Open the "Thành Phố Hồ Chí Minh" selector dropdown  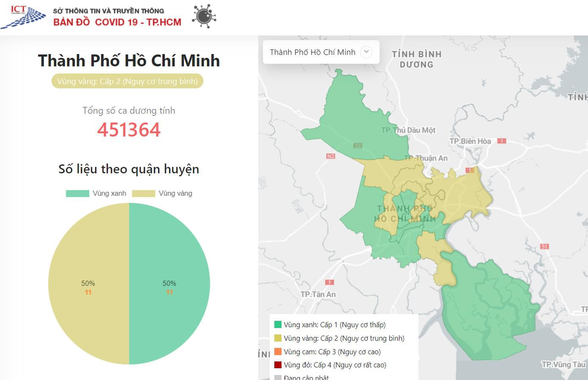tap(312, 52)
